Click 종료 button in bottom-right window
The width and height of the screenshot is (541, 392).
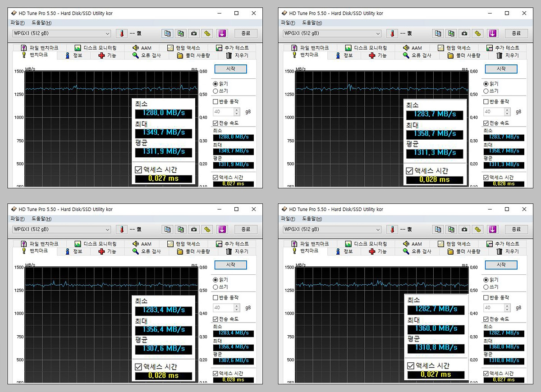[x=516, y=229]
